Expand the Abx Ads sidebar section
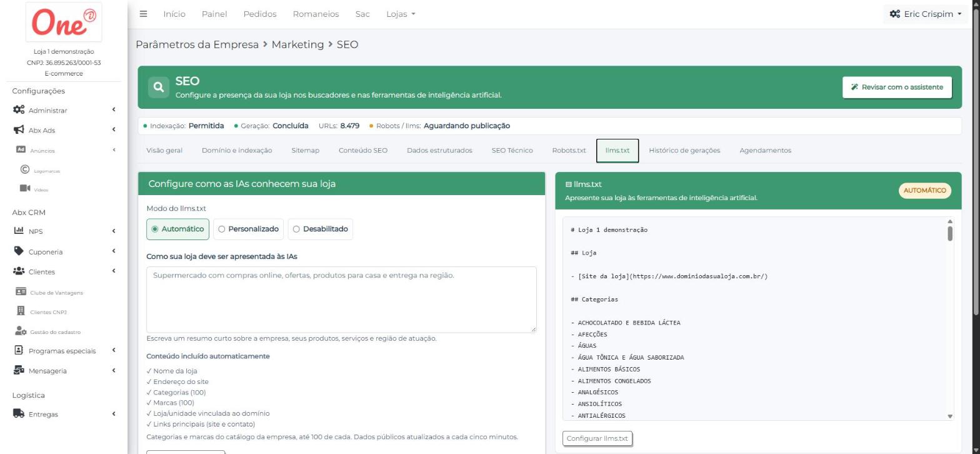The height and width of the screenshot is (454, 980). tap(114, 130)
